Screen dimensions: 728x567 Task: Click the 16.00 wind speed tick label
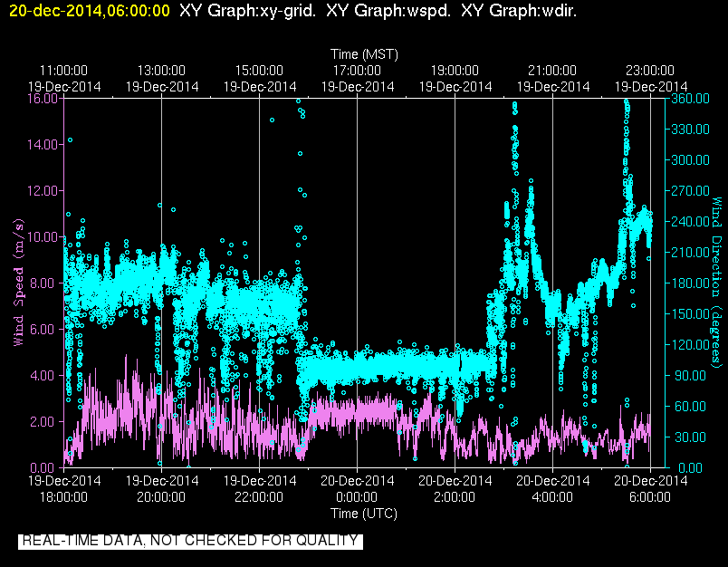point(43,99)
